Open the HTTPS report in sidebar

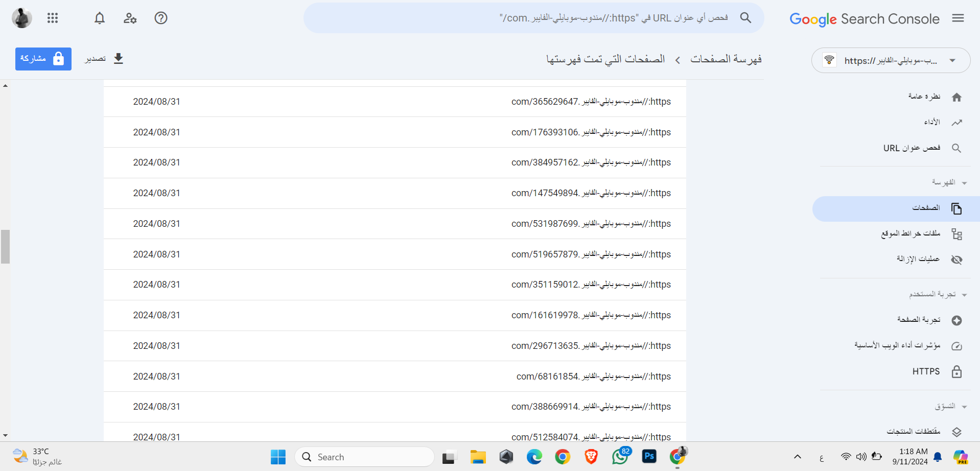point(926,371)
